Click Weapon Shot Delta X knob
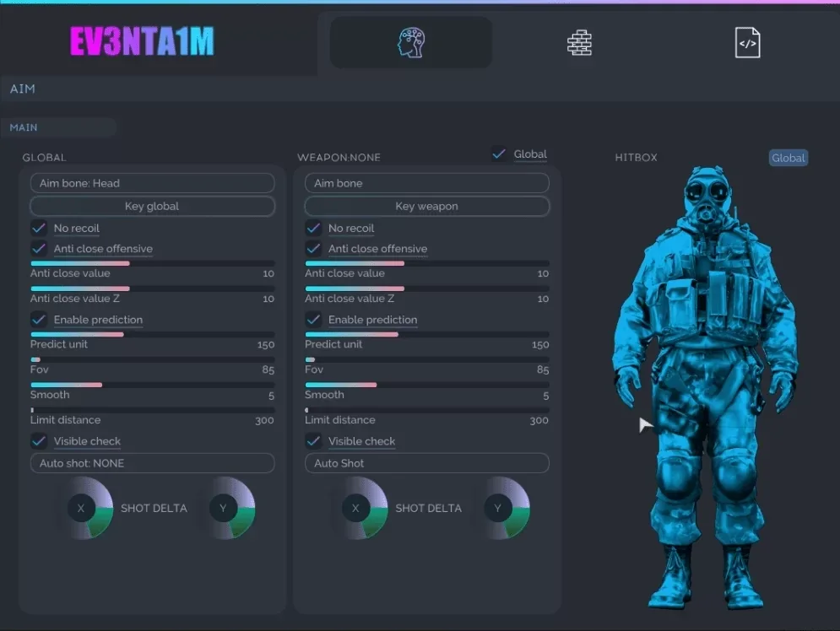Image resolution: width=840 pixels, height=631 pixels. click(356, 508)
